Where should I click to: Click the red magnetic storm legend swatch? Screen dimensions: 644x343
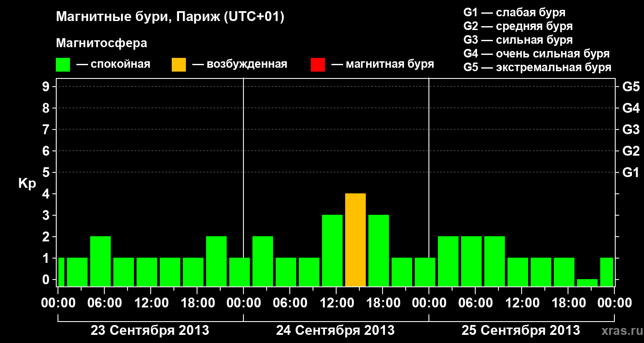pos(318,65)
